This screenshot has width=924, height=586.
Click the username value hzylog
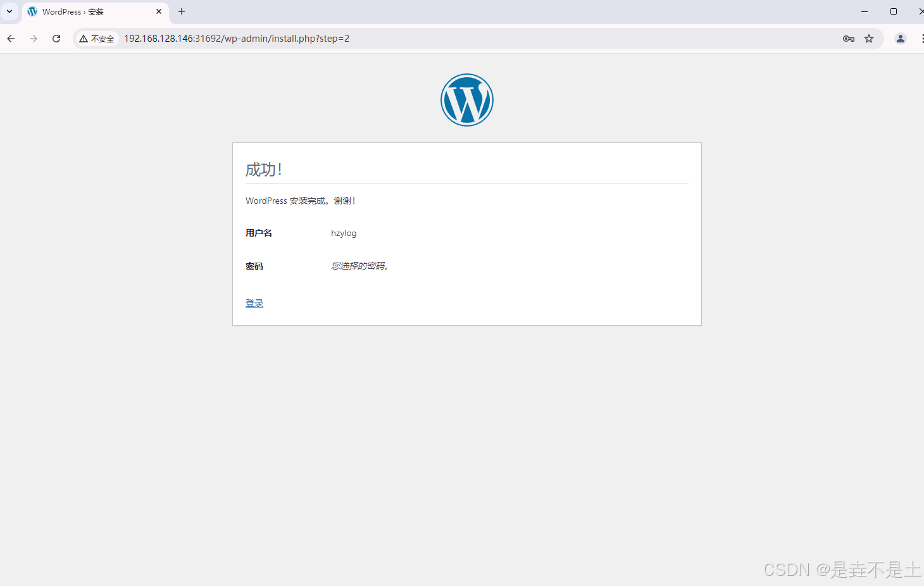[344, 234]
